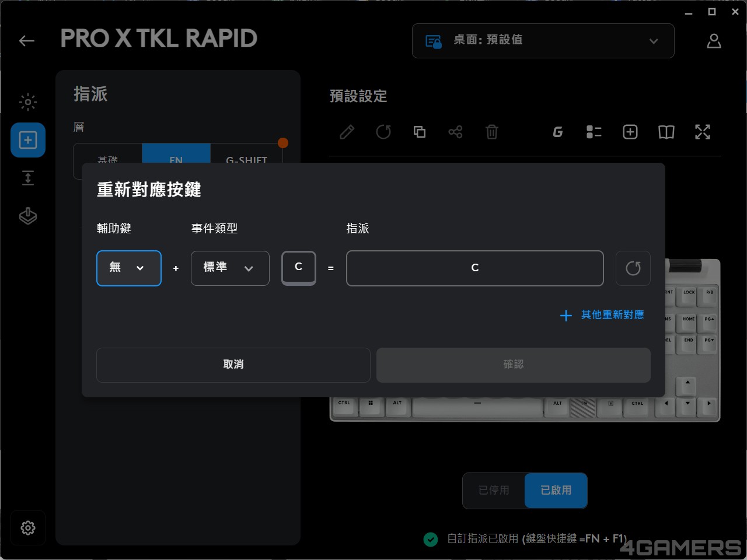Open the assignments plus sidebar icon
The image size is (747, 560).
28,140
